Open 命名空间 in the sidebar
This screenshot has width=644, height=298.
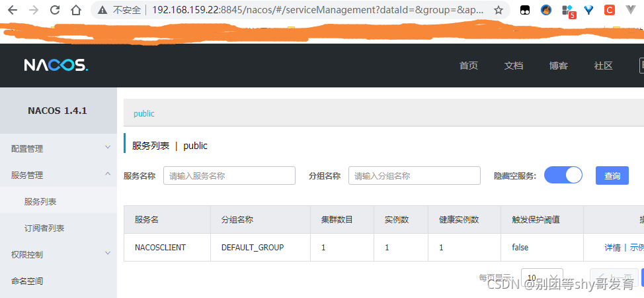click(x=58, y=281)
